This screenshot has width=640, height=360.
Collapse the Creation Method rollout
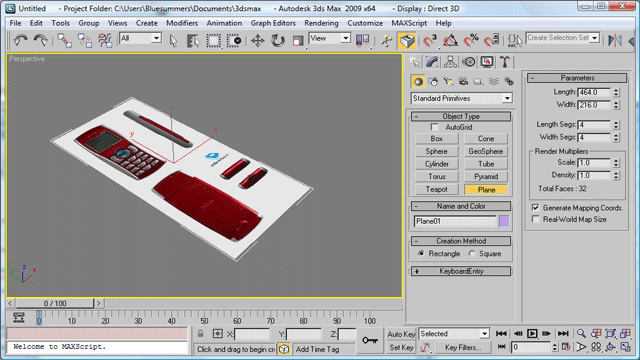pyautogui.click(x=461, y=241)
